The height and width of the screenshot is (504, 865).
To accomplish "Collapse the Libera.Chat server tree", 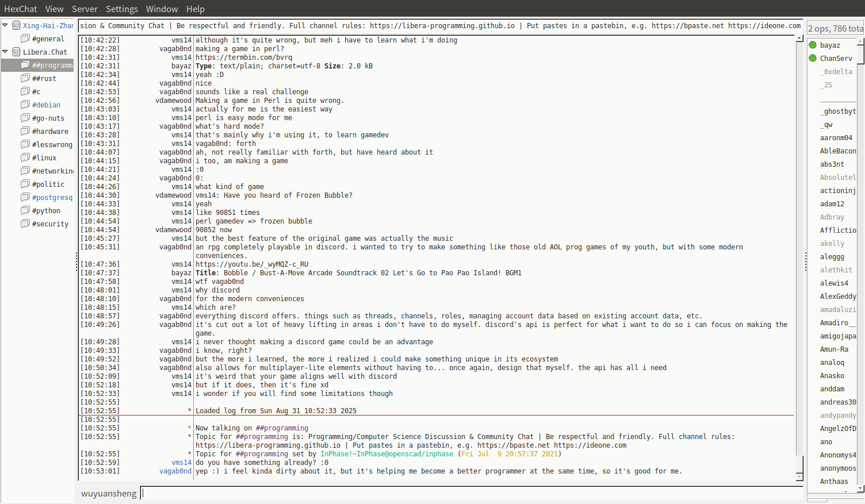I will (5, 52).
